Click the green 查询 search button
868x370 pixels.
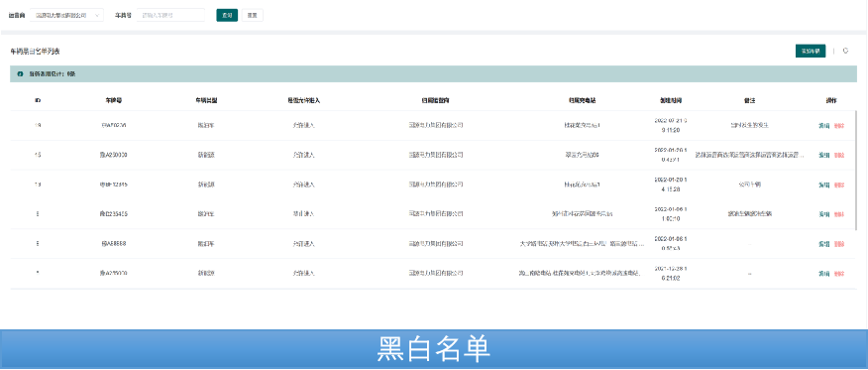pyautogui.click(x=227, y=16)
